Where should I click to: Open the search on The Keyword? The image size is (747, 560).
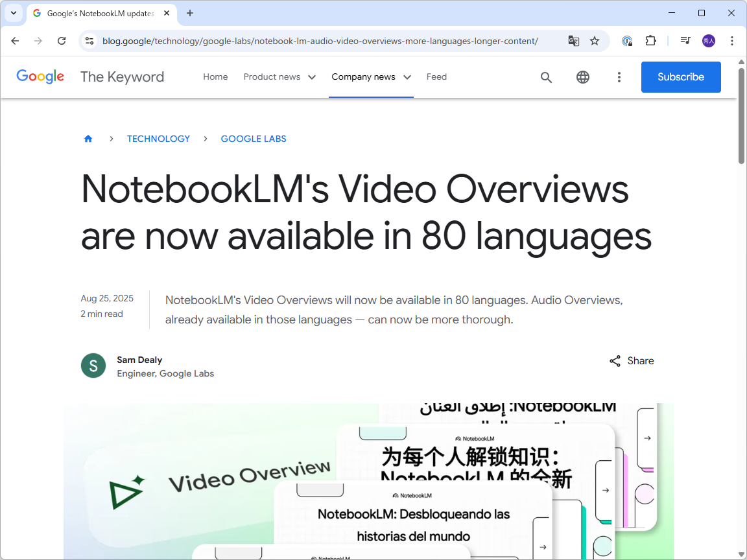click(x=546, y=77)
